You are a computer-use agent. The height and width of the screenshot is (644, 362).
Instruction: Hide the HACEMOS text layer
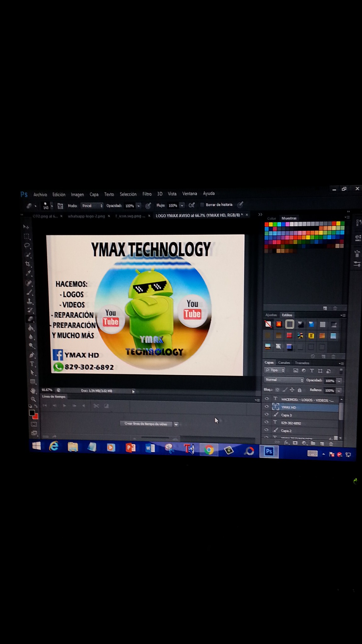tap(267, 398)
